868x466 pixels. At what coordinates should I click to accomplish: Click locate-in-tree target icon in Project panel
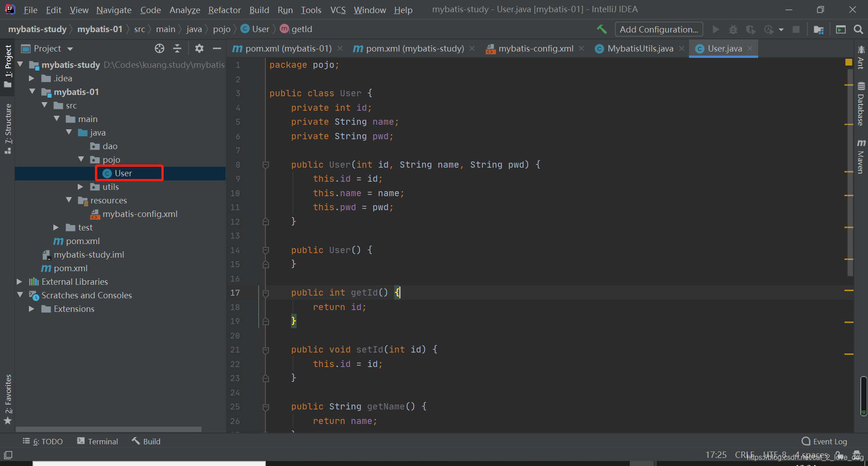[160, 48]
